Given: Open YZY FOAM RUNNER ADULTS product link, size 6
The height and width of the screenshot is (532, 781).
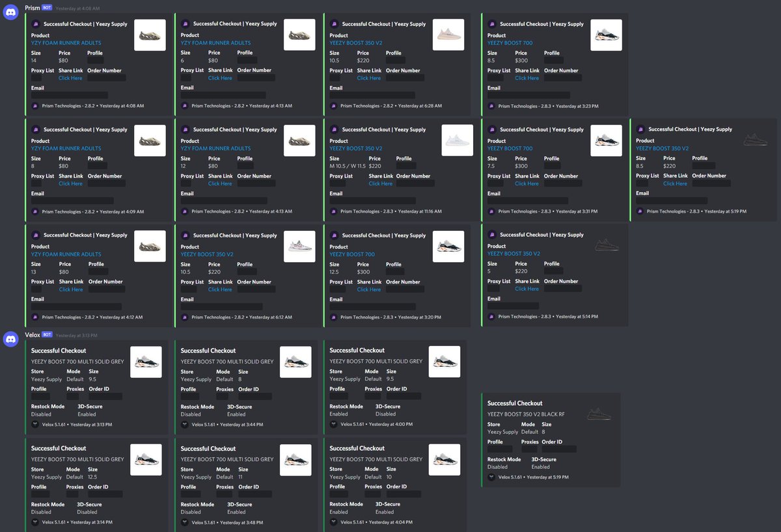Looking at the screenshot, I should point(215,43).
